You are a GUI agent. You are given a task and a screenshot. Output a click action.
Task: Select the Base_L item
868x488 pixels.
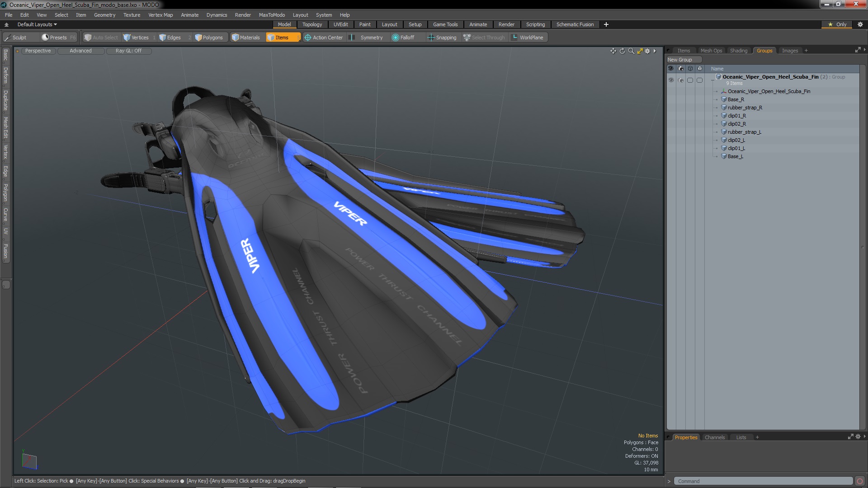tap(735, 156)
